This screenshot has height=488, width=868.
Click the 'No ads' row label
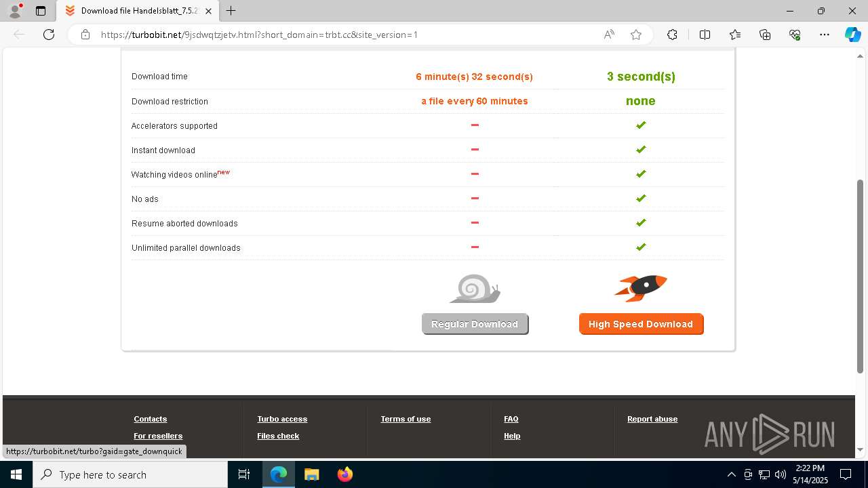pyautogui.click(x=145, y=199)
